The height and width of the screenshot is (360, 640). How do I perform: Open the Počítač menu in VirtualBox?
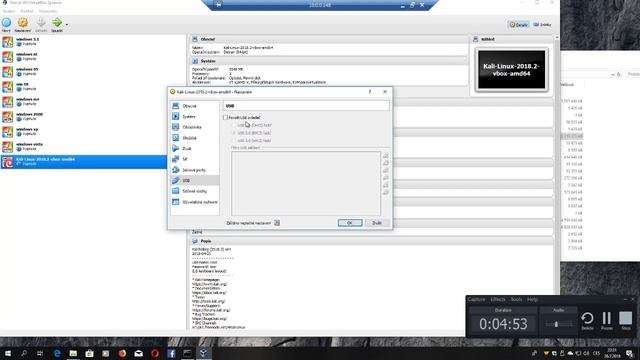(27, 11)
